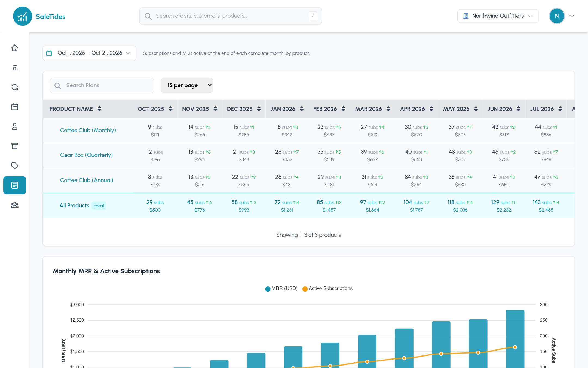Click the $2,465 total MRR cell
The image size is (588, 368).
[x=546, y=210]
